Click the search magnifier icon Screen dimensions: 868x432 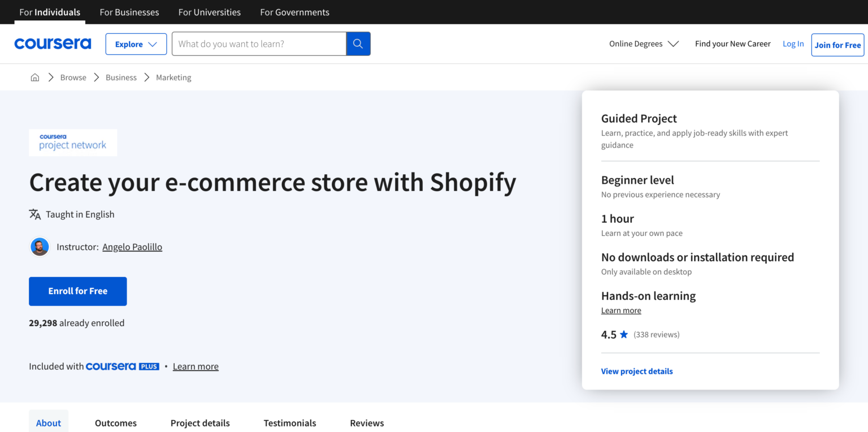358,44
